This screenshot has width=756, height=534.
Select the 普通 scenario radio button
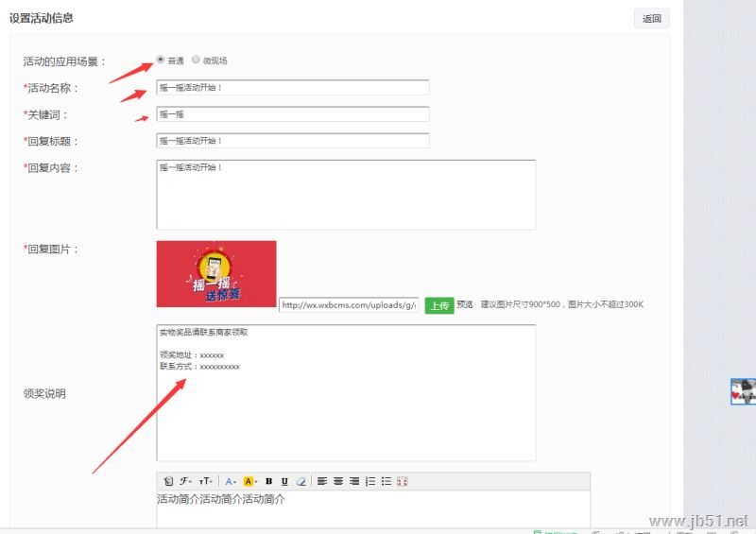pyautogui.click(x=160, y=60)
